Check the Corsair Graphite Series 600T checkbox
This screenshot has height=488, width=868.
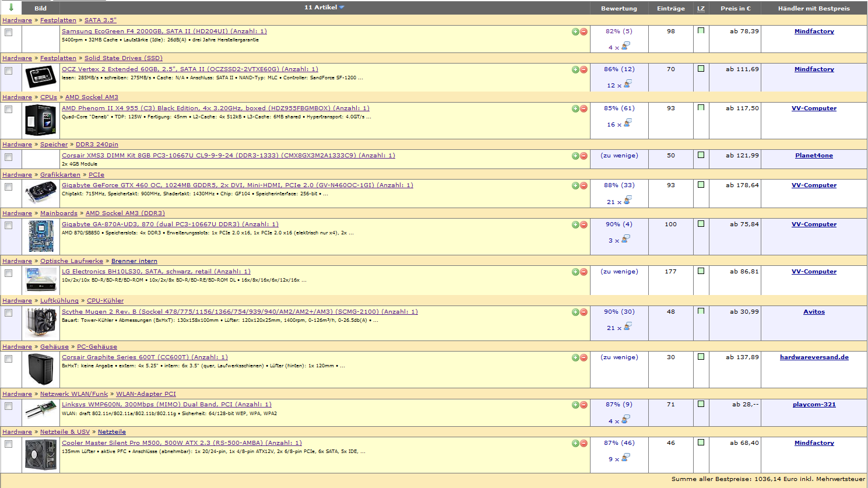(x=8, y=359)
